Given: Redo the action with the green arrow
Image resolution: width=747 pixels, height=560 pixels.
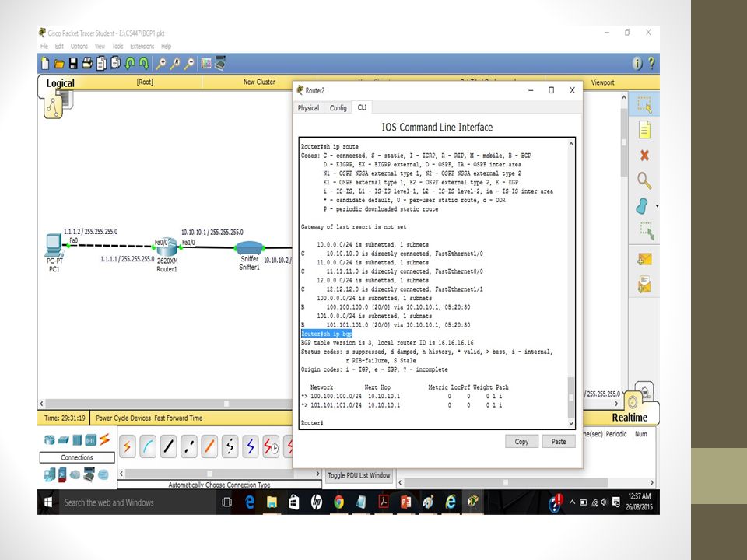Looking at the screenshot, I should [143, 63].
